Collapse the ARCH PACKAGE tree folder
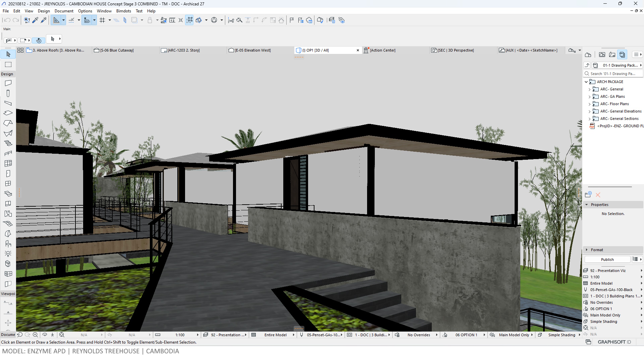644x356 pixels. click(586, 82)
